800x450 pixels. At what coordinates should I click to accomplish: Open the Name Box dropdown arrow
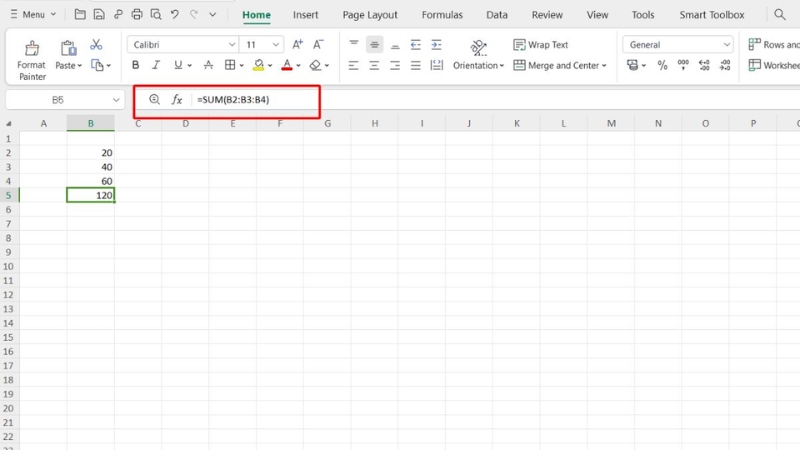point(116,100)
